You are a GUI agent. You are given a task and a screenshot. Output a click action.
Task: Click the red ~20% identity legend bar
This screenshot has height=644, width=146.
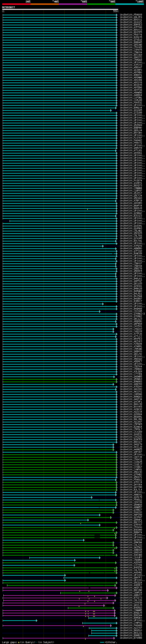pyautogui.click(x=16, y=4)
